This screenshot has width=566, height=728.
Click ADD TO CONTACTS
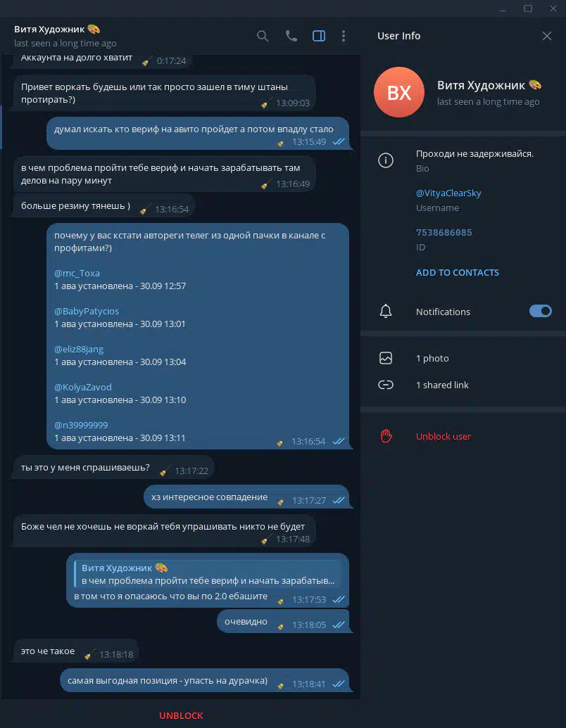coord(458,272)
